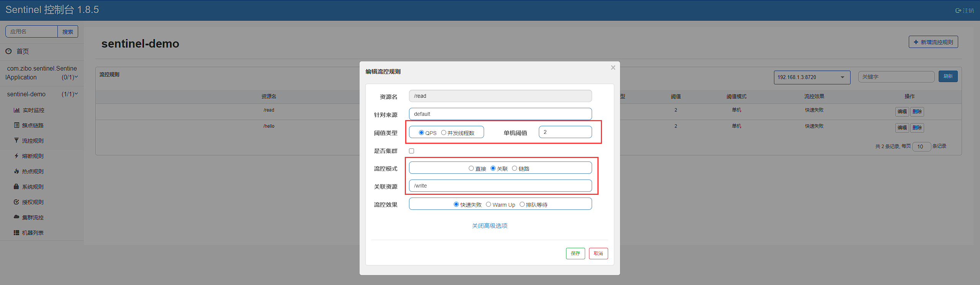
Task: Click the check-square icon for 授权规则
Action: point(16,202)
